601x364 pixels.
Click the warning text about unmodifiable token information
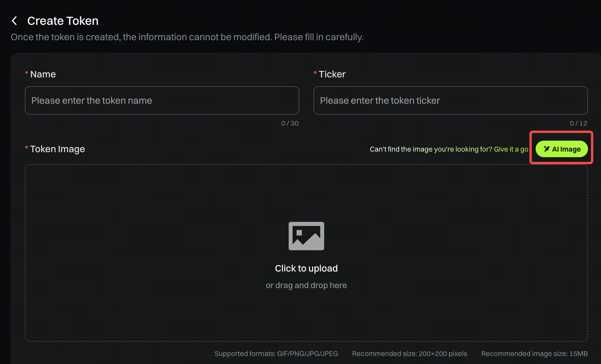tap(187, 37)
